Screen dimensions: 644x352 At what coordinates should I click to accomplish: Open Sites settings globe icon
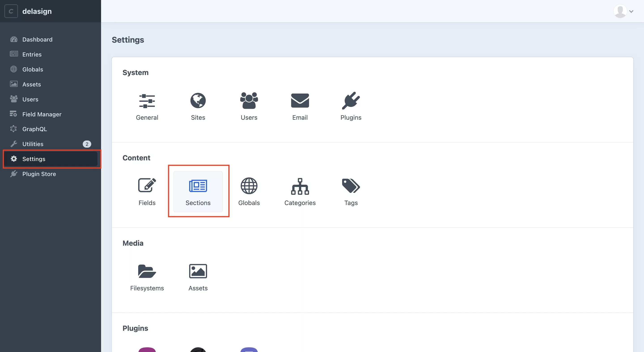pos(198,101)
